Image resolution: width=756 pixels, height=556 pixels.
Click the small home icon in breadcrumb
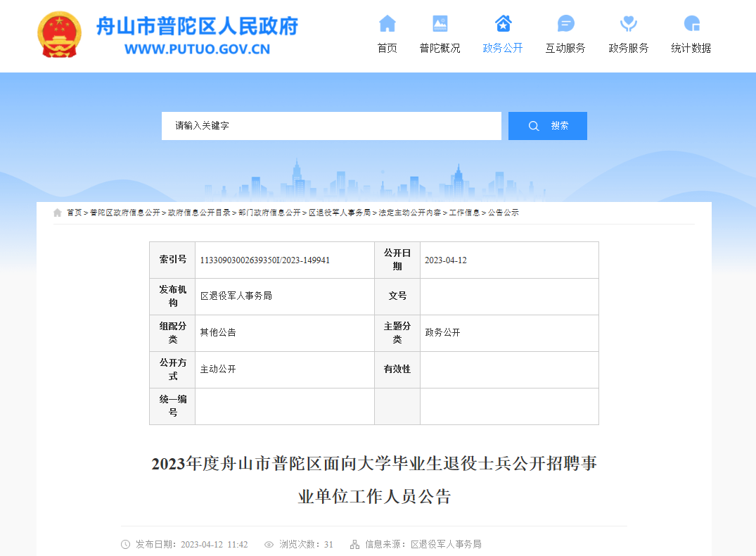(x=58, y=213)
